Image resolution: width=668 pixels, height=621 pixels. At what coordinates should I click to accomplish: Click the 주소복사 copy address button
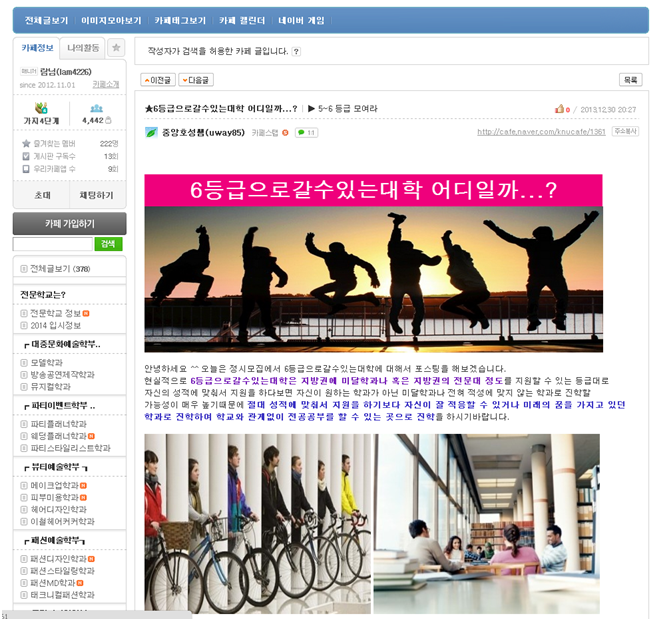tap(625, 131)
